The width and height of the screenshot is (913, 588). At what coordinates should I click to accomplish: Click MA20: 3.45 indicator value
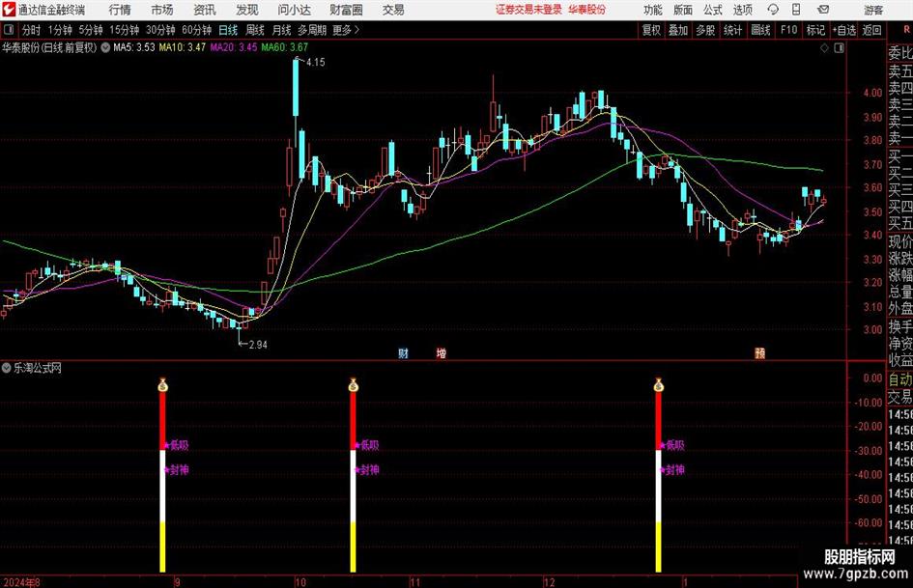234,47
